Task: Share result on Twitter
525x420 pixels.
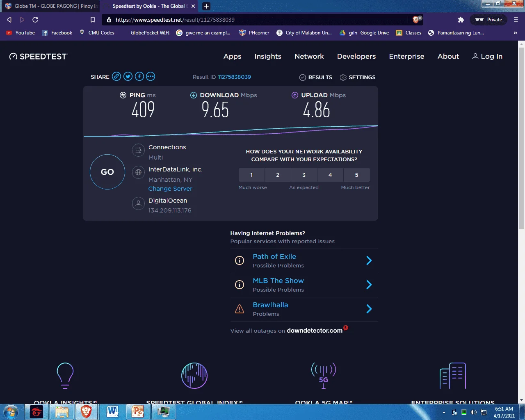Action: pos(128,76)
